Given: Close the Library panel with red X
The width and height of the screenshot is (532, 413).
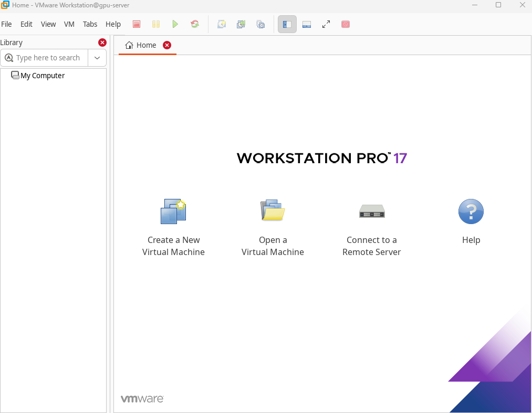Looking at the screenshot, I should click(x=102, y=43).
